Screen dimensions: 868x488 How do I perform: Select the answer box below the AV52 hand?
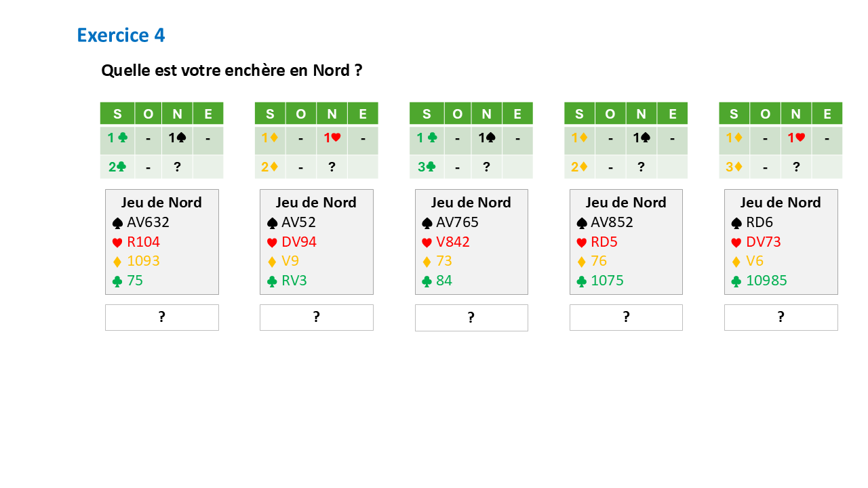click(x=316, y=317)
